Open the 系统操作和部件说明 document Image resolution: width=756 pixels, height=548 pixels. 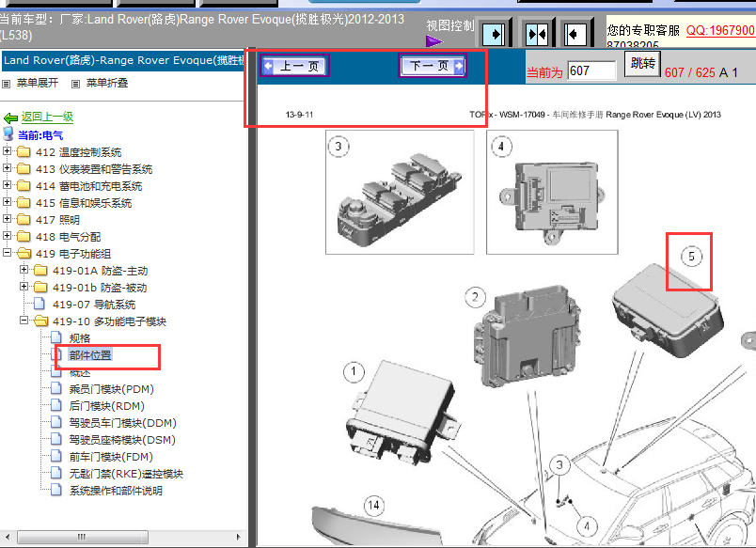point(116,491)
